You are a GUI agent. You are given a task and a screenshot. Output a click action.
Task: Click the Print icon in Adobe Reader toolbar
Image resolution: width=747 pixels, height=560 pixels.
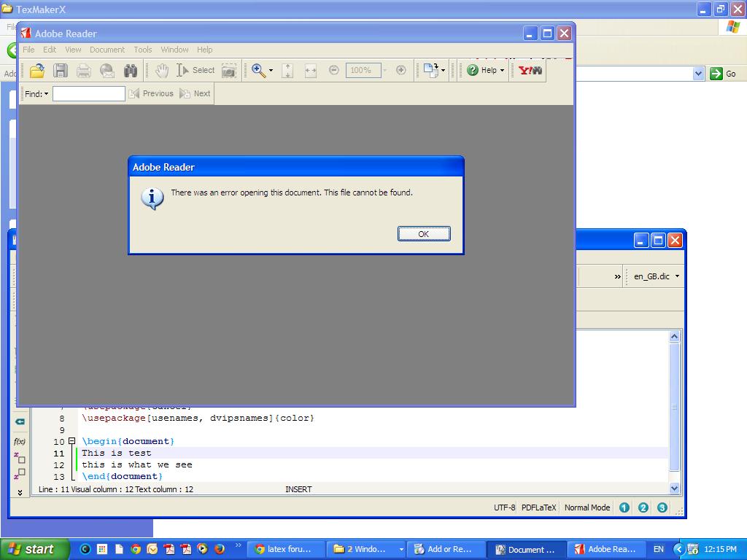point(84,71)
